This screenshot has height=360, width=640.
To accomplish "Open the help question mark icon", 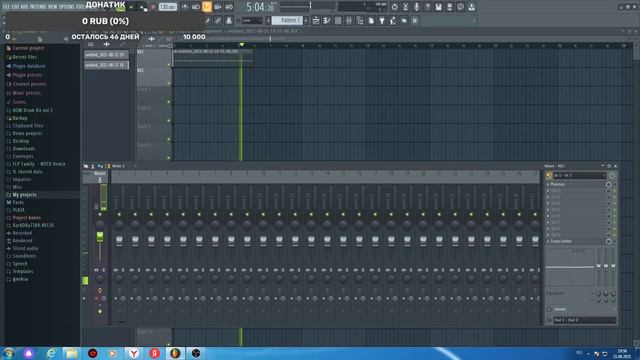I will click(427, 7).
